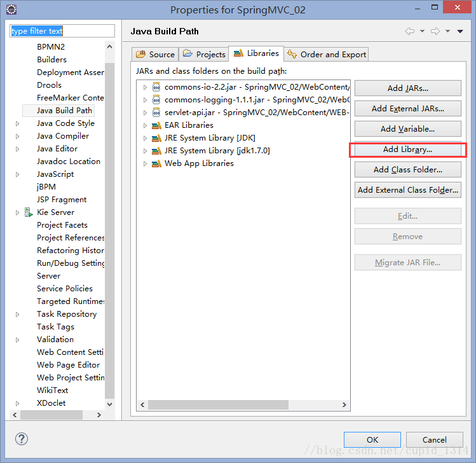
Task: Expand commons-io-2.2.jar entry
Action: [145, 88]
